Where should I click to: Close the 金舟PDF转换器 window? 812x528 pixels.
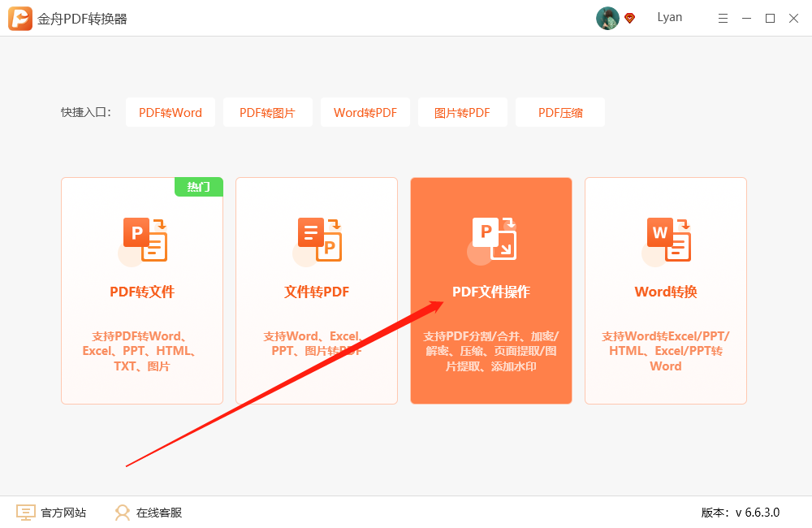coord(793,19)
